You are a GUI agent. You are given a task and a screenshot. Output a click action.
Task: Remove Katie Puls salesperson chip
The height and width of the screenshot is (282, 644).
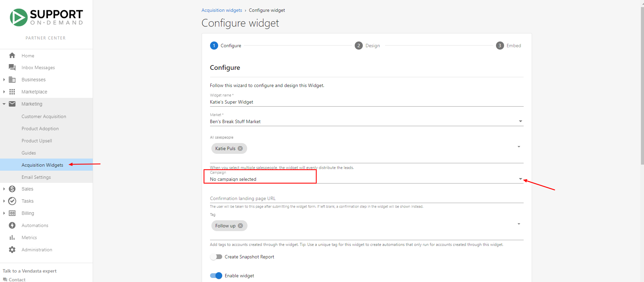(x=240, y=148)
